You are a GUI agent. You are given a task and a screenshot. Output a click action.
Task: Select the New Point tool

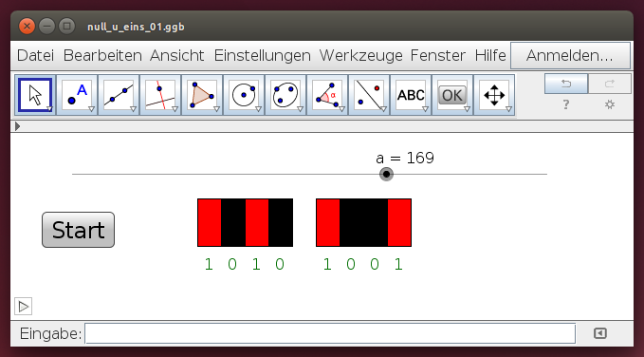point(77,95)
